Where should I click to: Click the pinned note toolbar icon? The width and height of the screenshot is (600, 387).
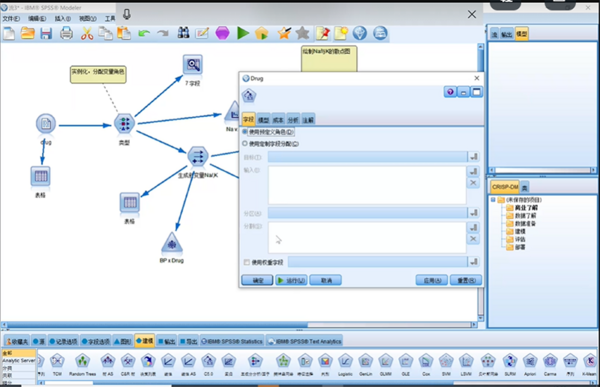pos(323,33)
